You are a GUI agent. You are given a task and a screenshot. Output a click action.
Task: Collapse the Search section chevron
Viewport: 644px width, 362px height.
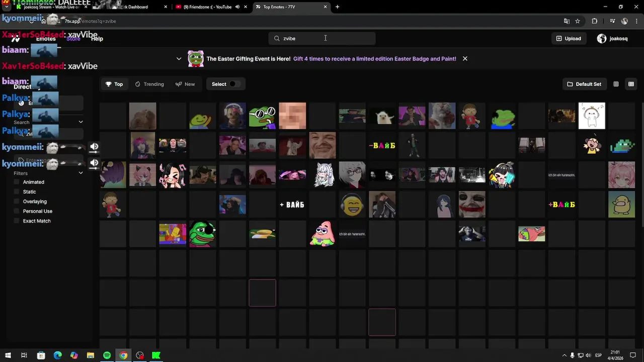(80, 122)
